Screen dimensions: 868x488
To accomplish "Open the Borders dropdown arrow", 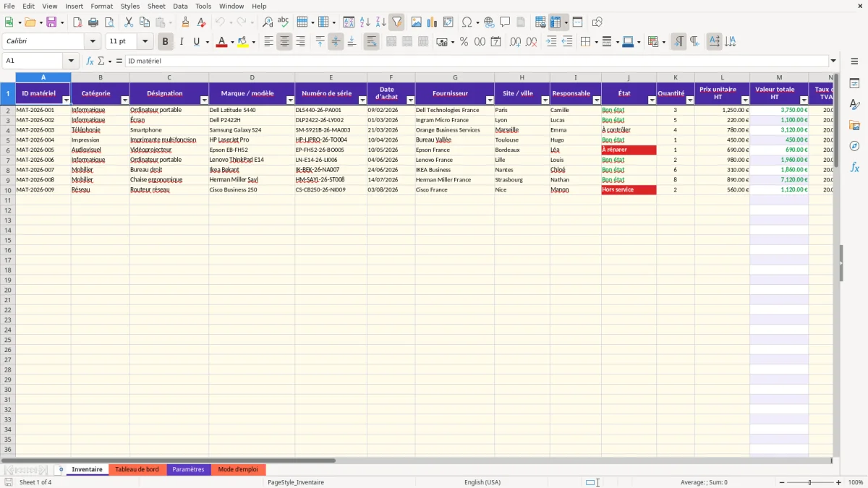I will tap(597, 42).
